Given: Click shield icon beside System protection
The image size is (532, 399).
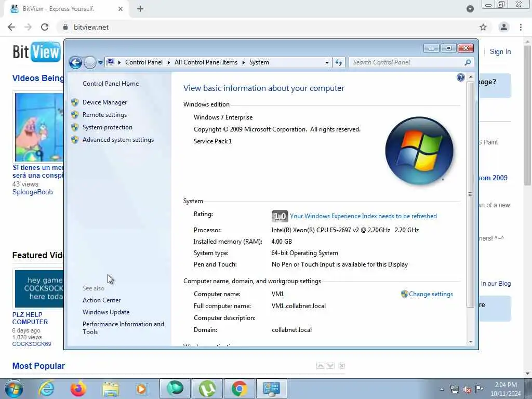Looking at the screenshot, I should point(75,127).
